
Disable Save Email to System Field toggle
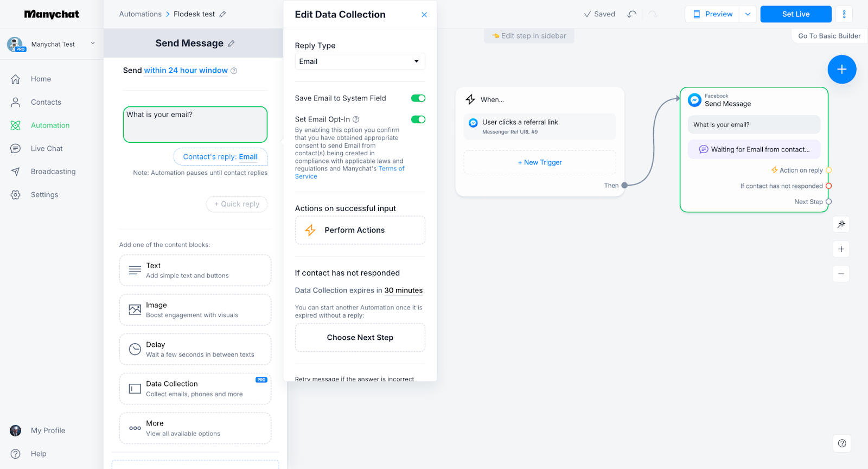click(418, 98)
